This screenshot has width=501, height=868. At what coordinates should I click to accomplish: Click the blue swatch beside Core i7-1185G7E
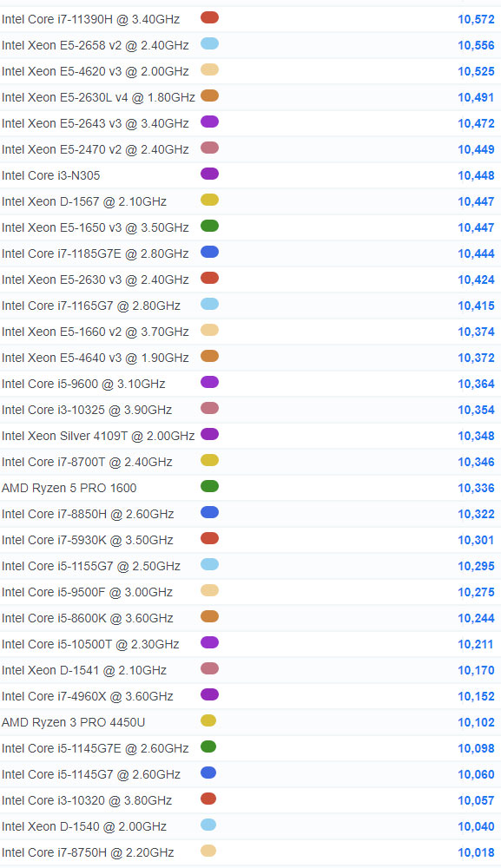point(209,252)
